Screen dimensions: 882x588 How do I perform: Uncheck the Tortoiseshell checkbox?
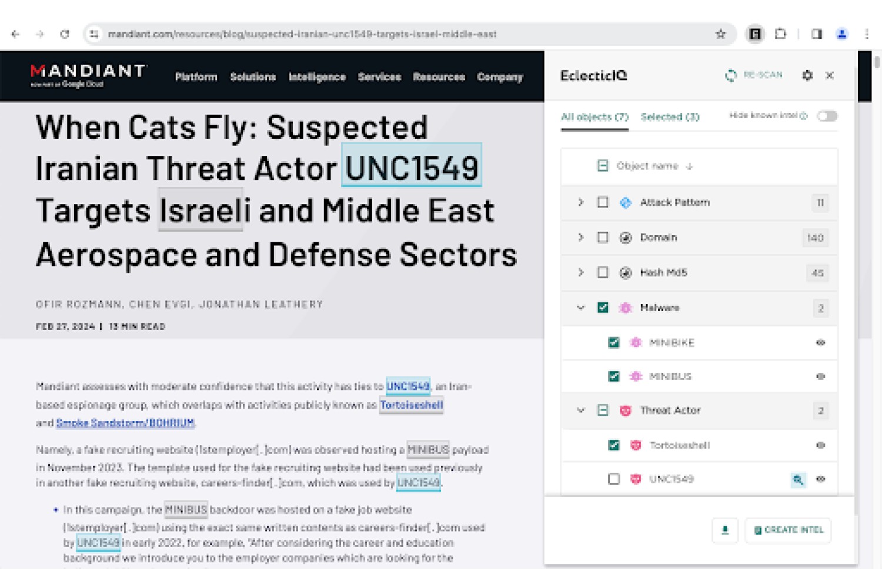[x=614, y=445]
